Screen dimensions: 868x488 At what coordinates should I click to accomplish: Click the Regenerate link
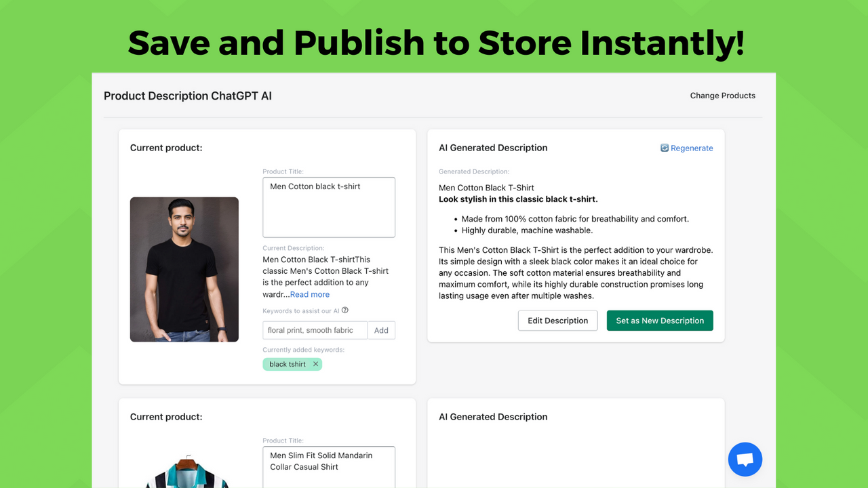tap(691, 148)
